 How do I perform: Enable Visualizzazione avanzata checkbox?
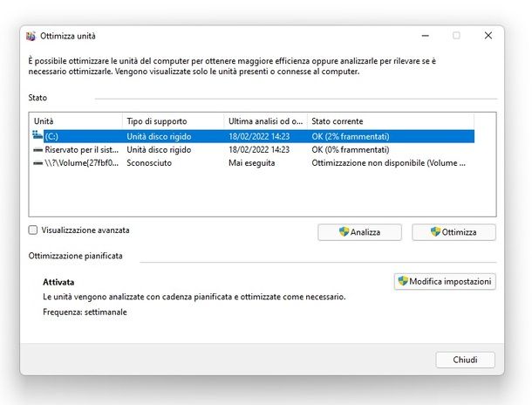tap(33, 230)
